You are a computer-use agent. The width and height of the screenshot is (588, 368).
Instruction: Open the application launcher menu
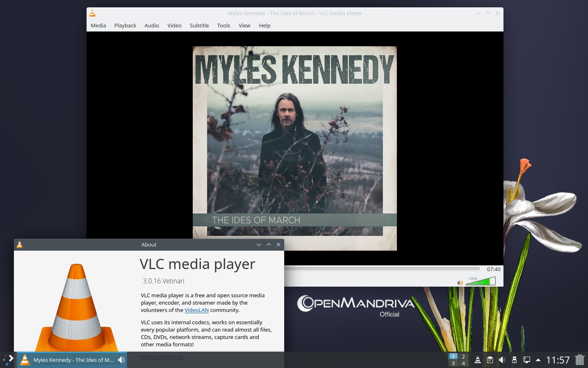click(8, 360)
